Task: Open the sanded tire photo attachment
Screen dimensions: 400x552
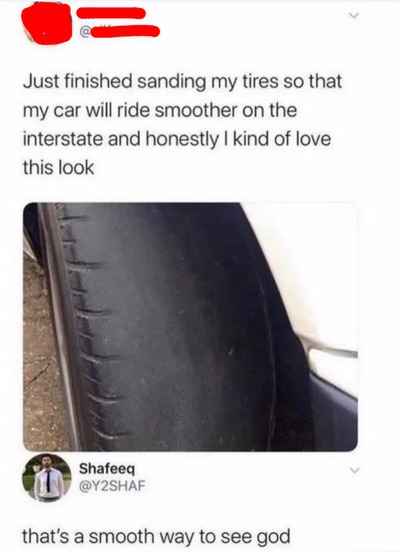Action: point(190,327)
